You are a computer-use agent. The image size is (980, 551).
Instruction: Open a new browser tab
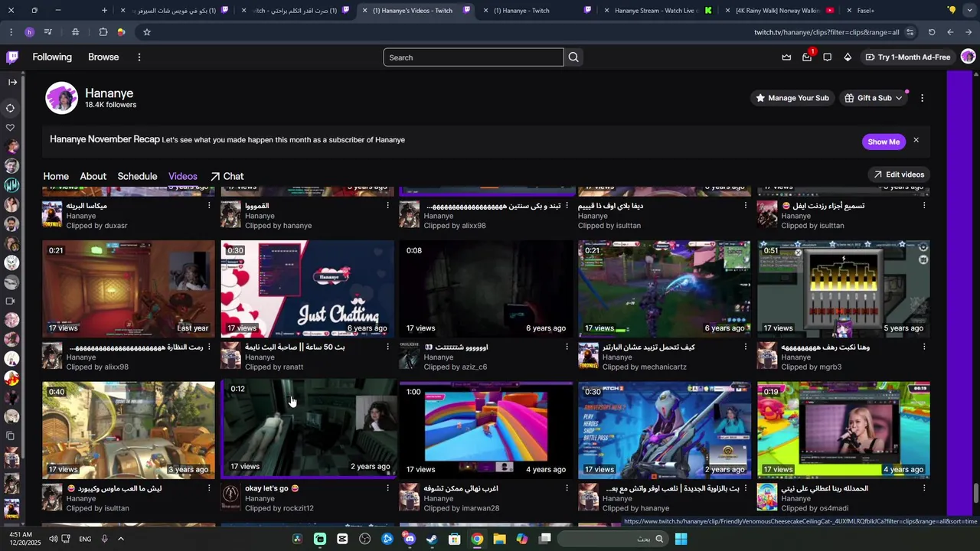[105, 11]
